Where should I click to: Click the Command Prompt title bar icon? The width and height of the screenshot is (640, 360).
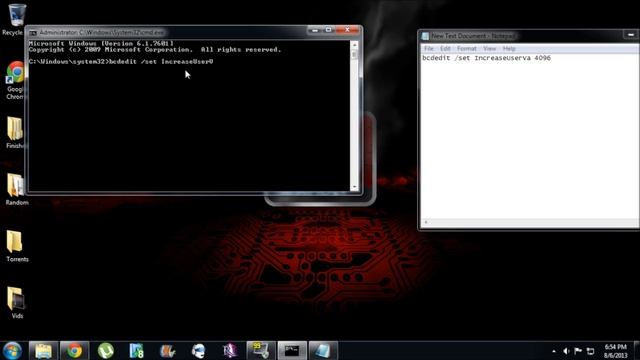pyautogui.click(x=33, y=33)
